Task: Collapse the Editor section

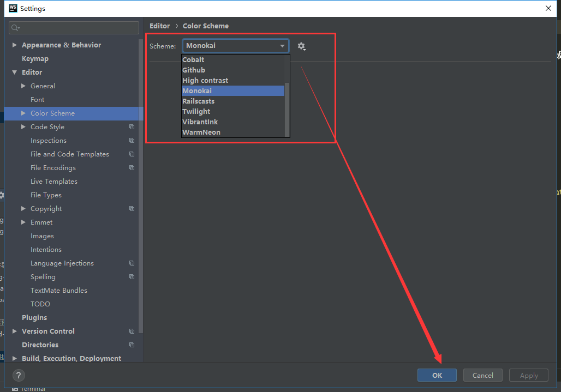Action: (x=15, y=72)
